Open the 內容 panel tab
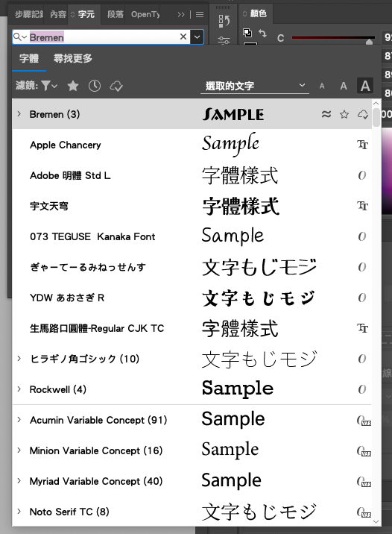 click(58, 14)
